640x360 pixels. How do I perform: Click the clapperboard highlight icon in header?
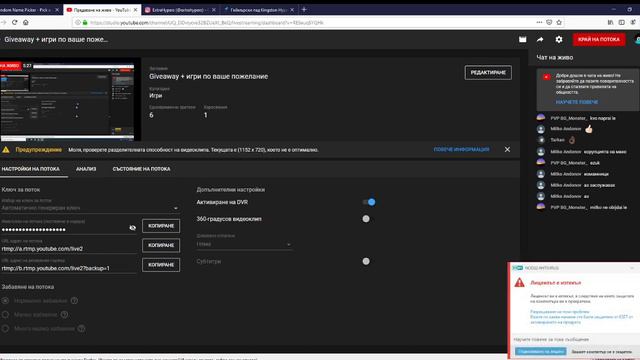pos(522,40)
